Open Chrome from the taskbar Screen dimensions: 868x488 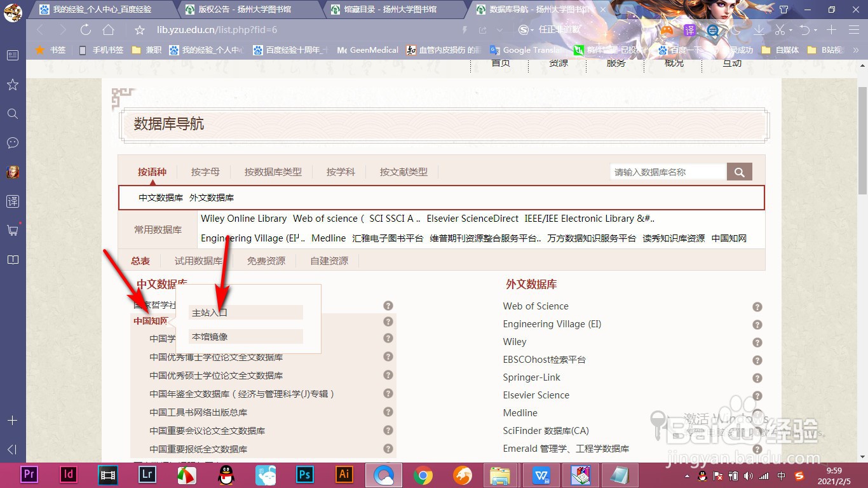tap(423, 475)
